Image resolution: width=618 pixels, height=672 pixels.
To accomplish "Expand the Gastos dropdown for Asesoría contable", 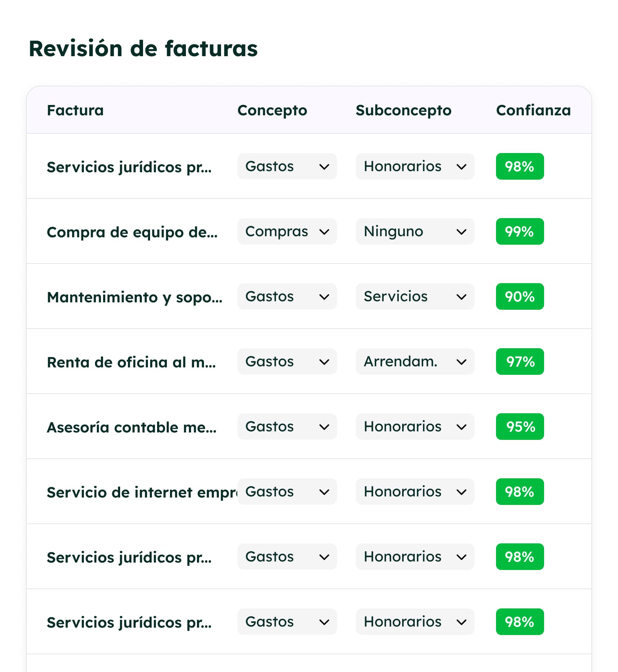I will (x=287, y=427).
